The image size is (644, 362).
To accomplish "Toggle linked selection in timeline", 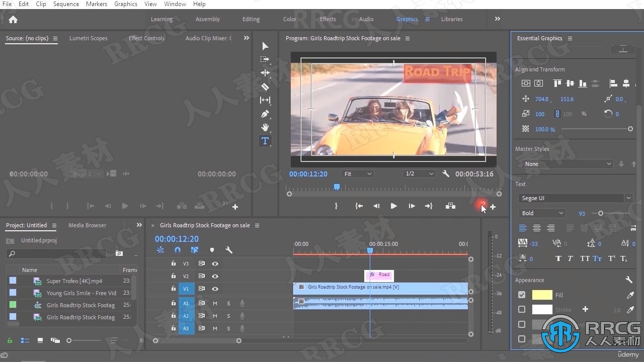I will point(194,250).
